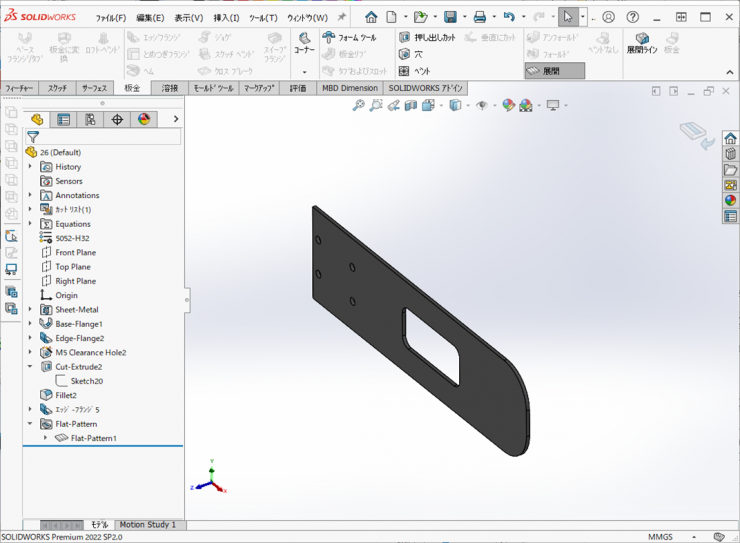Click Zoom to Fit in view toolbar
This screenshot has width=740, height=543.
point(358,105)
